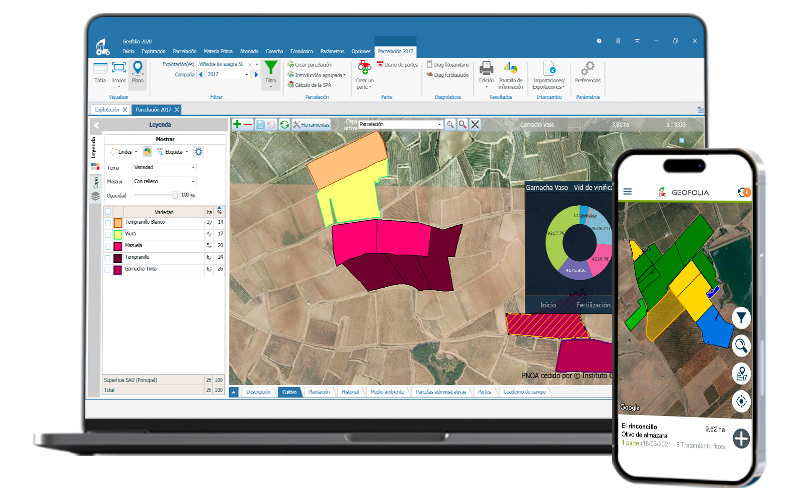Image resolution: width=800 pixels, height=500 pixels.
Task: Switch to the Plano map view
Action: [137, 72]
